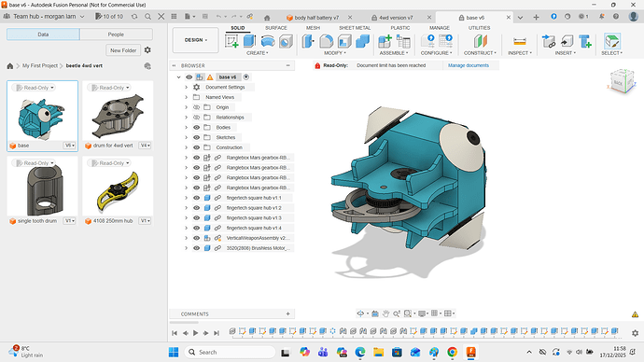The width and height of the screenshot is (644, 362).
Task: Select the Hole tool icon
Action: point(286,41)
